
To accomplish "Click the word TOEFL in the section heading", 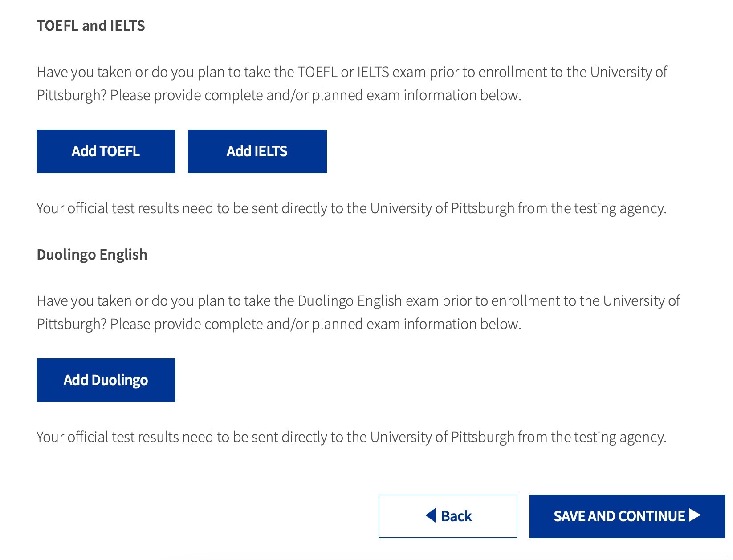I will tap(57, 26).
